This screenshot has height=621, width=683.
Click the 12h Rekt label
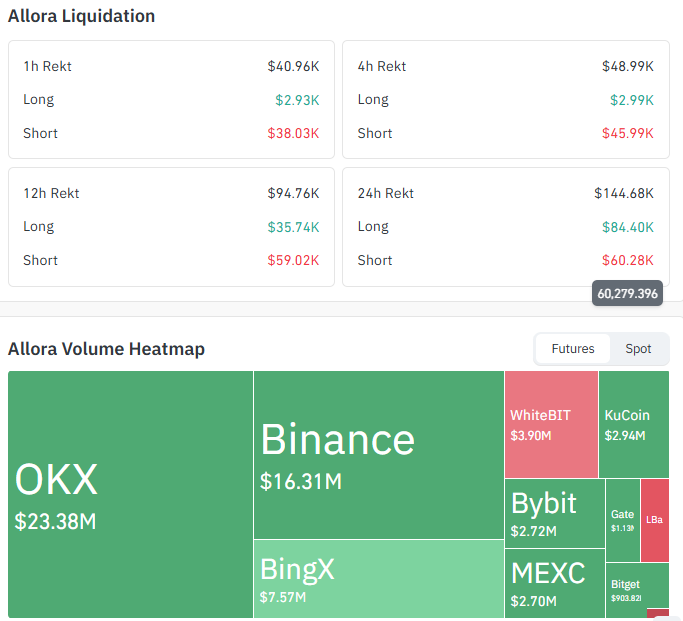[x=51, y=193]
